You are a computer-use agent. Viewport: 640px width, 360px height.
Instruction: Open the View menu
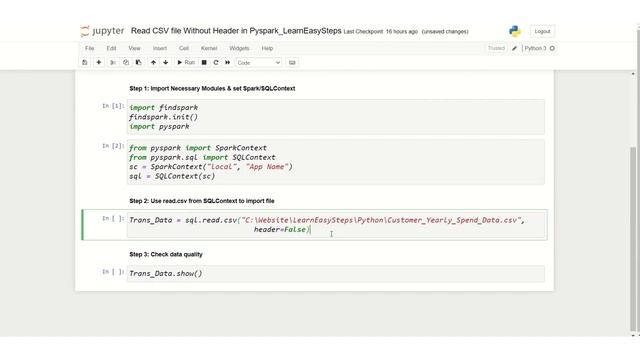point(134,48)
